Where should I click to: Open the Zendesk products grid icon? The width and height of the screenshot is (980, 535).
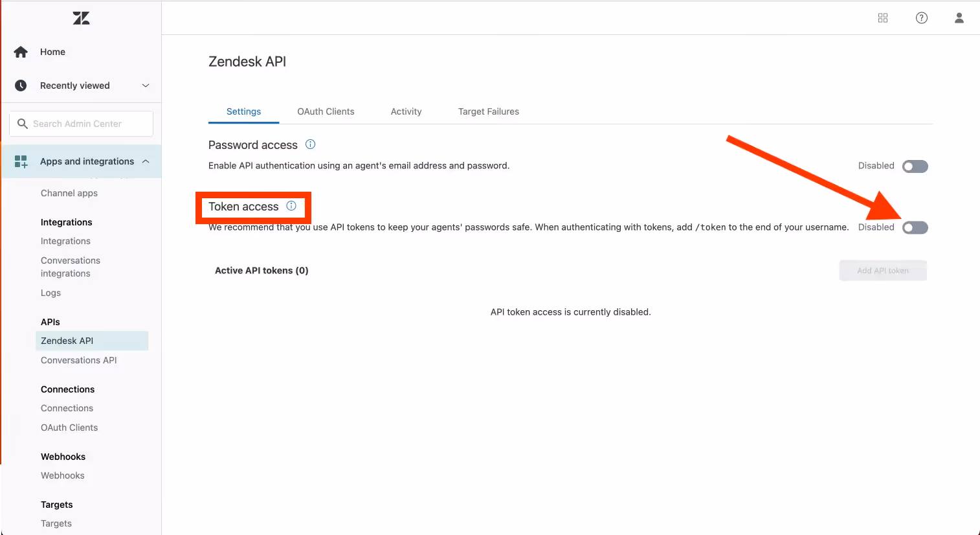(x=883, y=18)
